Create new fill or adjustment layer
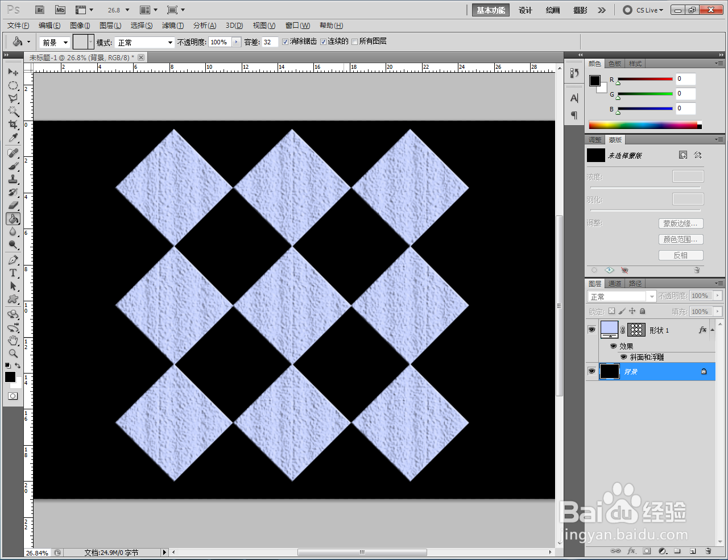728x560 pixels. [x=663, y=551]
